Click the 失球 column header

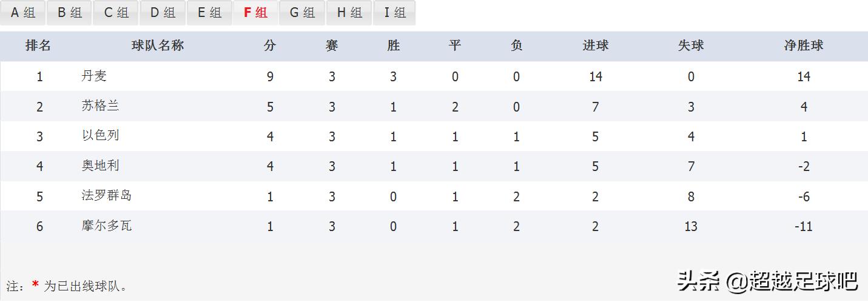pos(691,45)
